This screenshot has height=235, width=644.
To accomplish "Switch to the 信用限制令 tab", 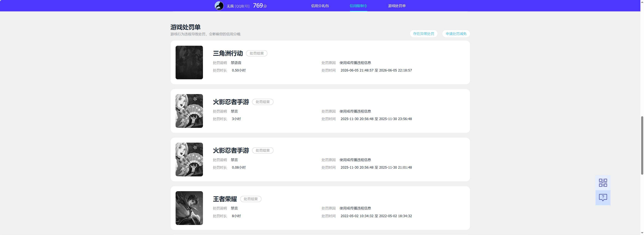I will click(x=358, y=6).
